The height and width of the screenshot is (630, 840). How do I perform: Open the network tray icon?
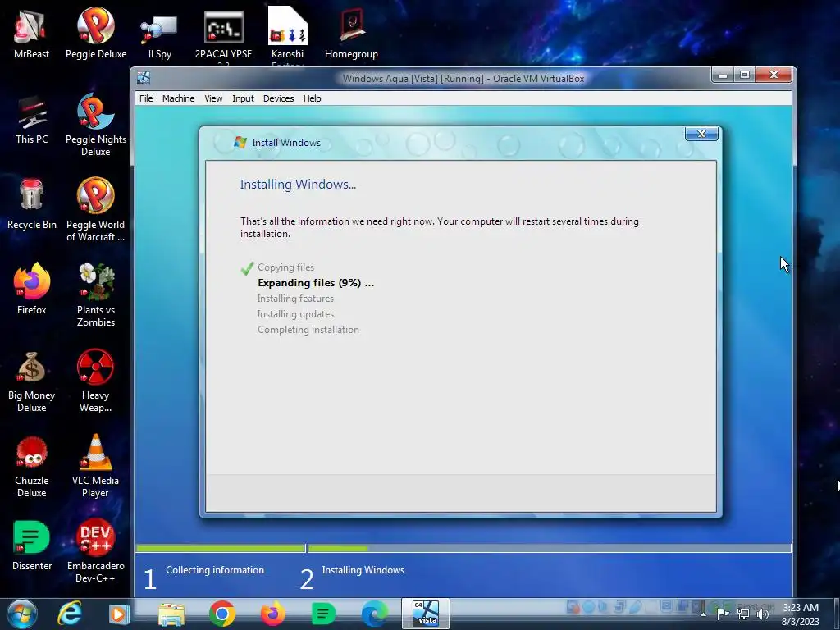pyautogui.click(x=743, y=614)
